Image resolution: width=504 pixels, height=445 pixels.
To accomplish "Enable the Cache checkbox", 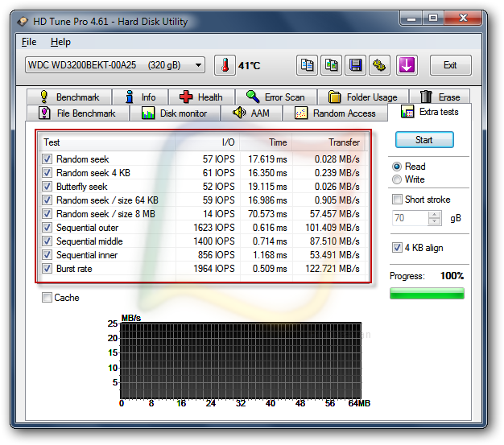I will (47, 297).
